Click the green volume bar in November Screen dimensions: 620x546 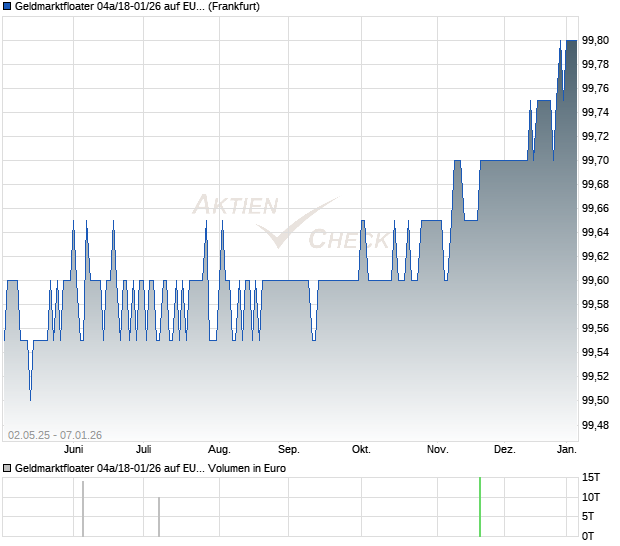point(480,507)
